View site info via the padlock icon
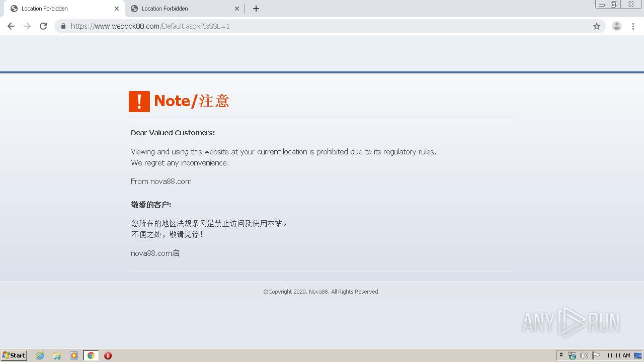Screen dimensions: 644x362 63,26
